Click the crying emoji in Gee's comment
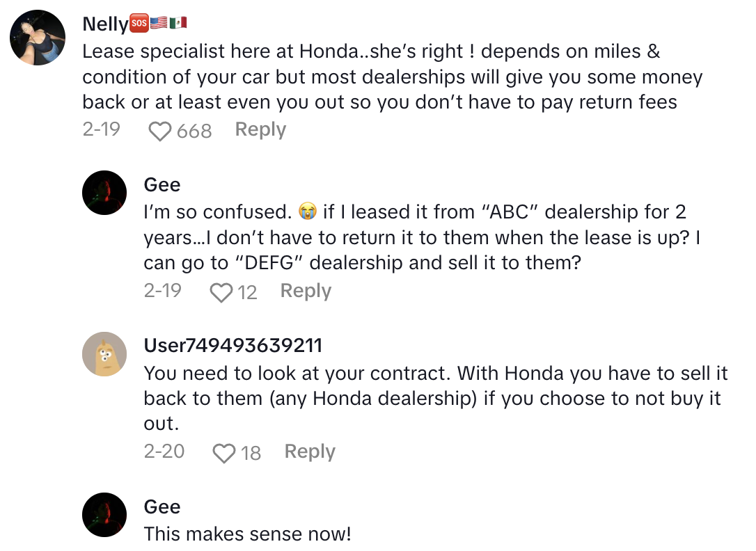 (306, 211)
